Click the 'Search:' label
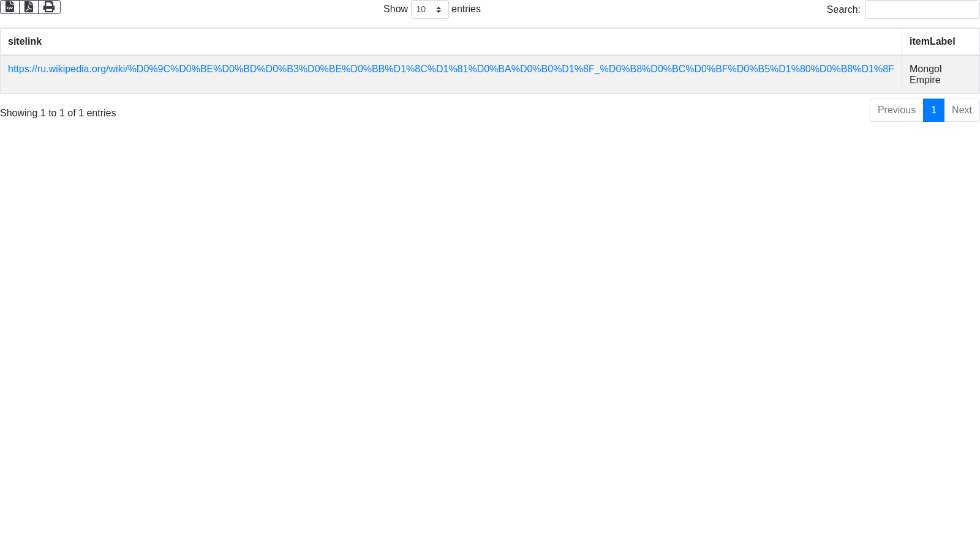Screen dimensions: 980x551 point(843,10)
